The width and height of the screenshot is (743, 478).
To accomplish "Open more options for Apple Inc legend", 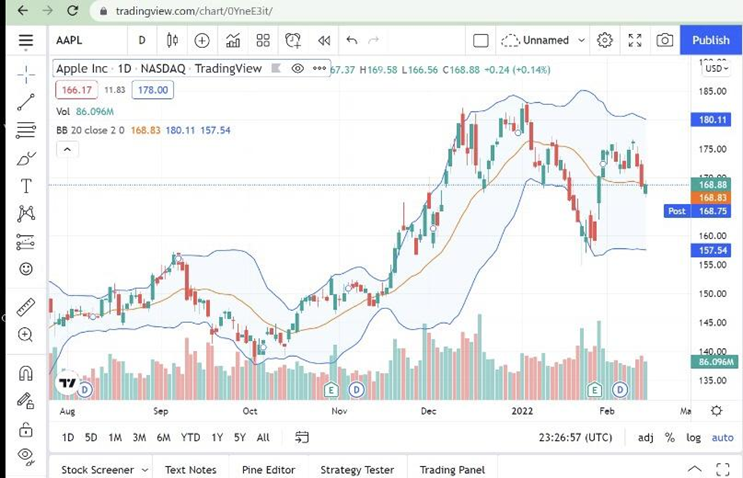I will pos(319,69).
